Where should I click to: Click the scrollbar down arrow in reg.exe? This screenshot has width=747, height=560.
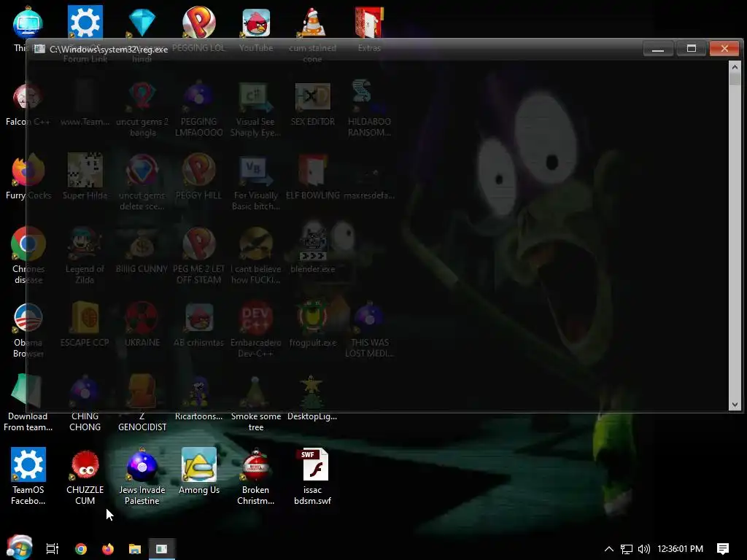735,404
